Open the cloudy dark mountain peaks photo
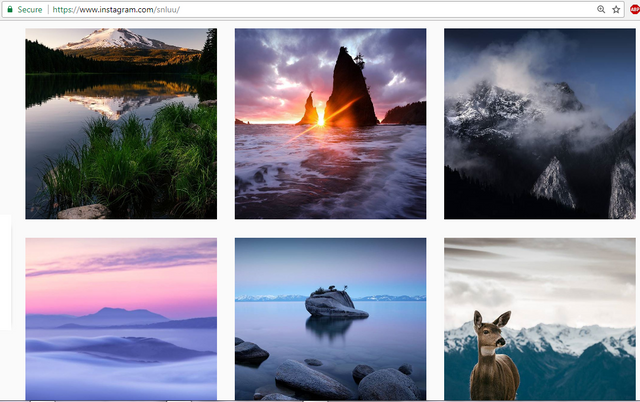This screenshot has width=640, height=402. point(540,124)
